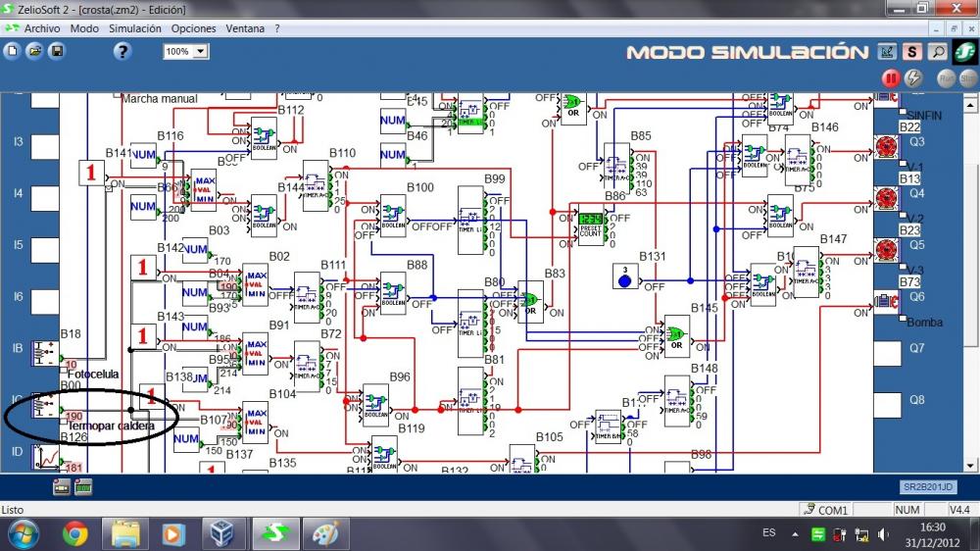Click the power failure lightning button
Viewport: 980px width, 551px height.
click(913, 78)
